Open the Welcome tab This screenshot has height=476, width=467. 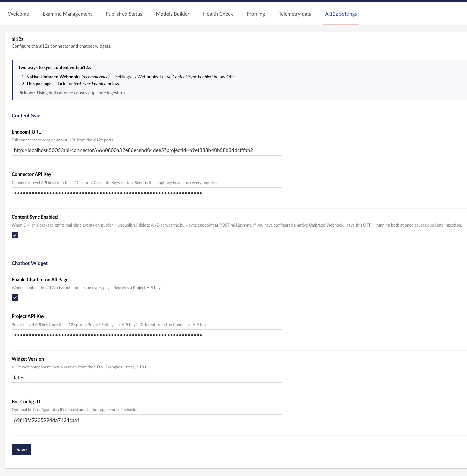19,14
